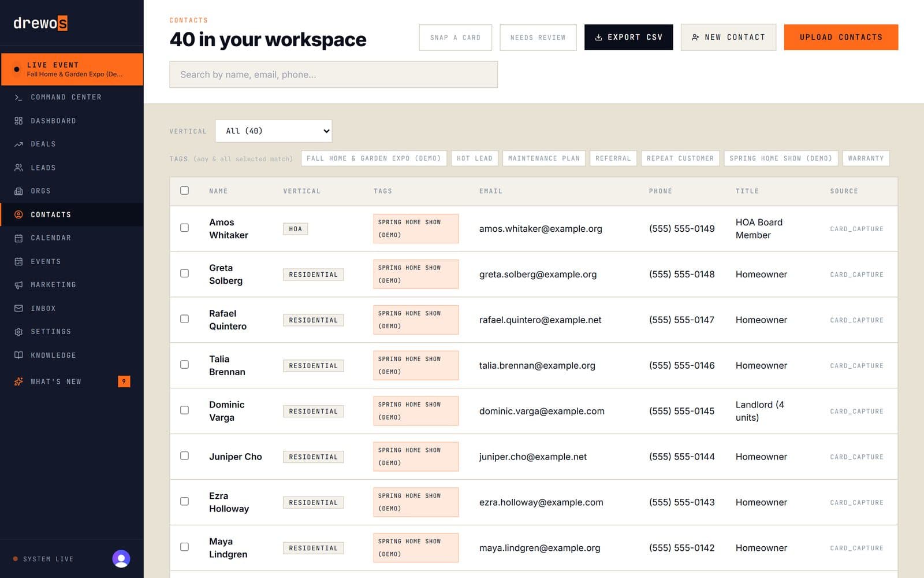924x578 pixels.
Task: Open the Vertical All (40) dropdown
Action: pos(274,131)
